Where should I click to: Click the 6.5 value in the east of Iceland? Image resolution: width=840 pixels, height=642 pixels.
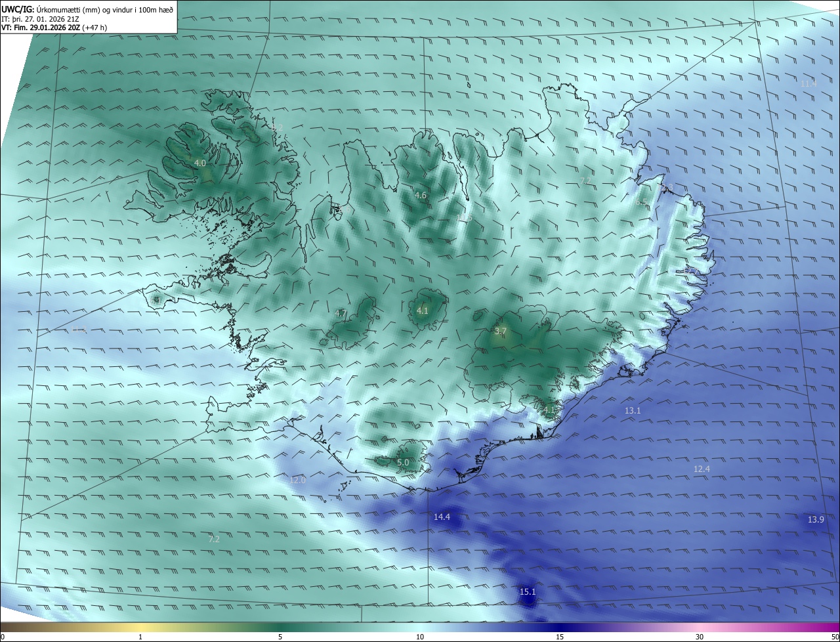point(641,203)
